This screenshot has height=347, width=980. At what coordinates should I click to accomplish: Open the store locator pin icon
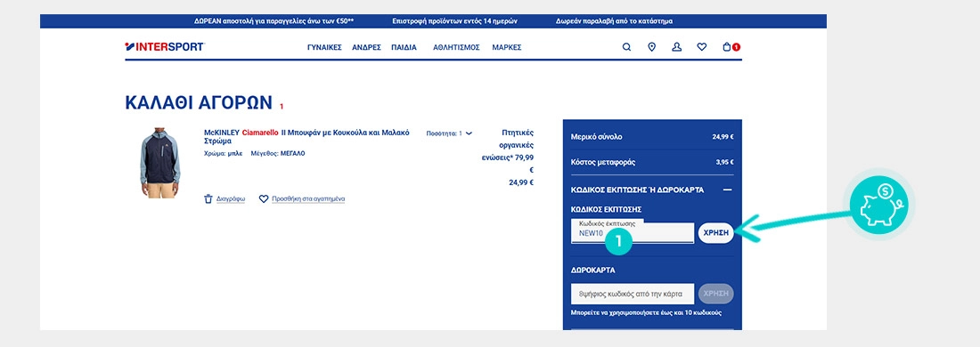[x=652, y=47]
